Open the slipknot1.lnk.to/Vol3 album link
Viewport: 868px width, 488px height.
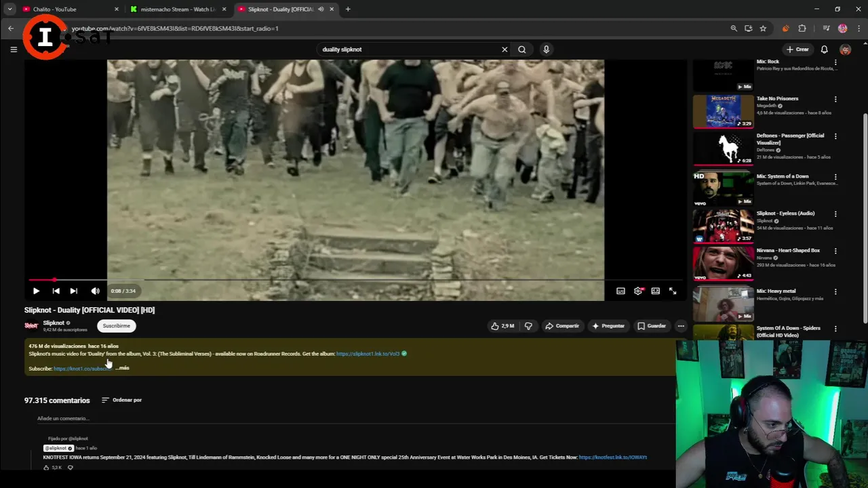[x=368, y=354]
